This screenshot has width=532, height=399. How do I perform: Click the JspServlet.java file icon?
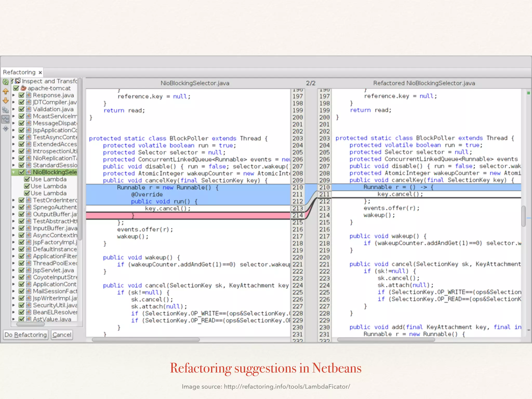[x=29, y=270]
